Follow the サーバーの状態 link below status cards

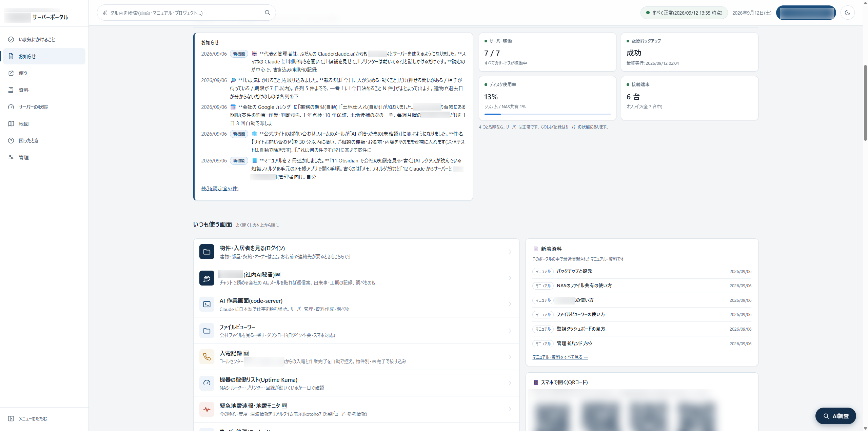(x=577, y=127)
